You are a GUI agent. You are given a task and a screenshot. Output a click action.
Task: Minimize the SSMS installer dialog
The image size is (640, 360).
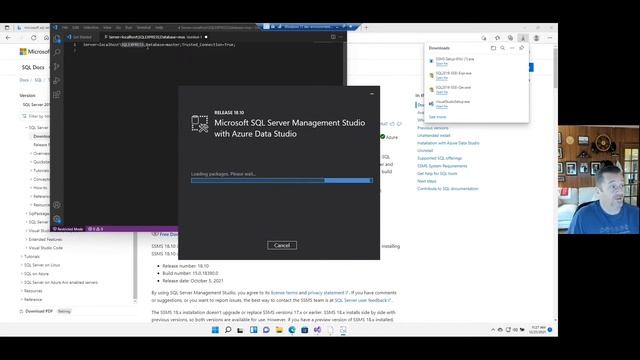372,94
